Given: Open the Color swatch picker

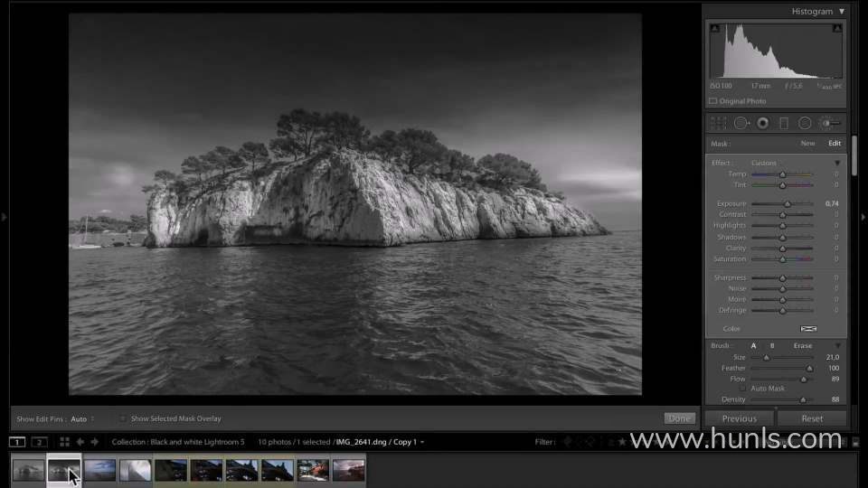Looking at the screenshot, I should pos(808,329).
